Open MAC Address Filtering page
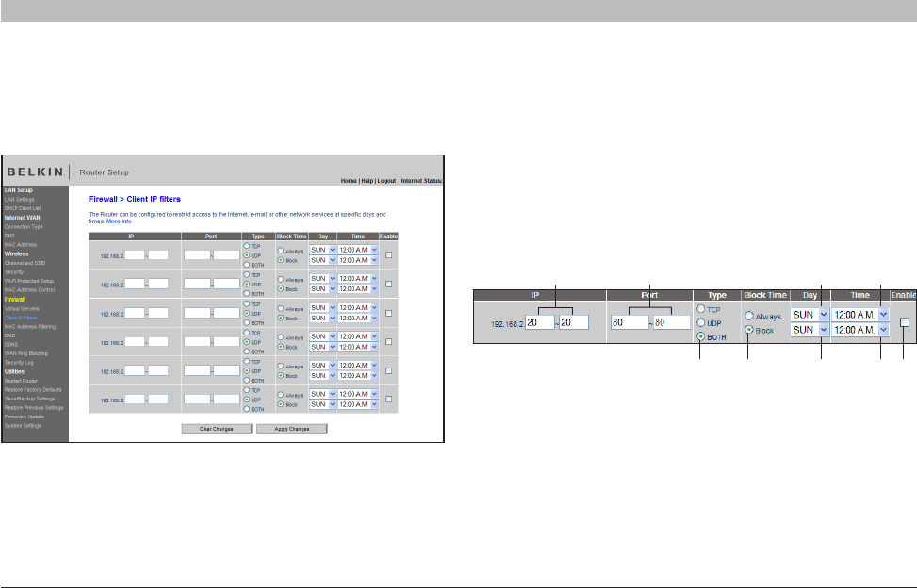Image resolution: width=917 pixels, height=588 pixels. (30, 327)
